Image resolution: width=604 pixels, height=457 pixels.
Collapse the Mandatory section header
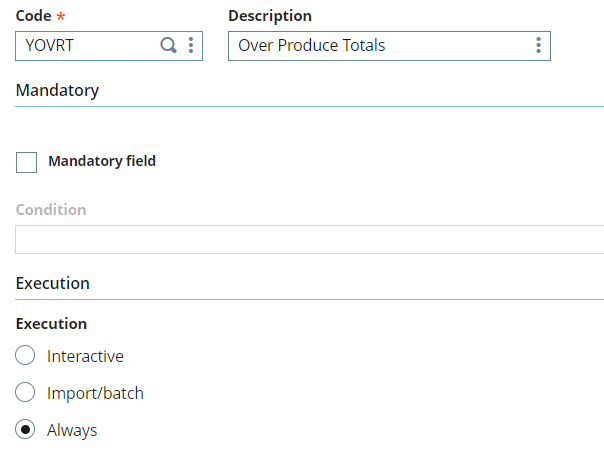click(x=57, y=90)
